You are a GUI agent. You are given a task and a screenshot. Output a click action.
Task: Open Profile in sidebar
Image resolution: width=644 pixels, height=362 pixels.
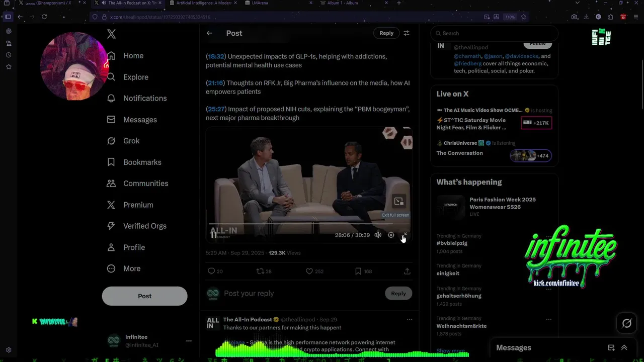point(126,247)
